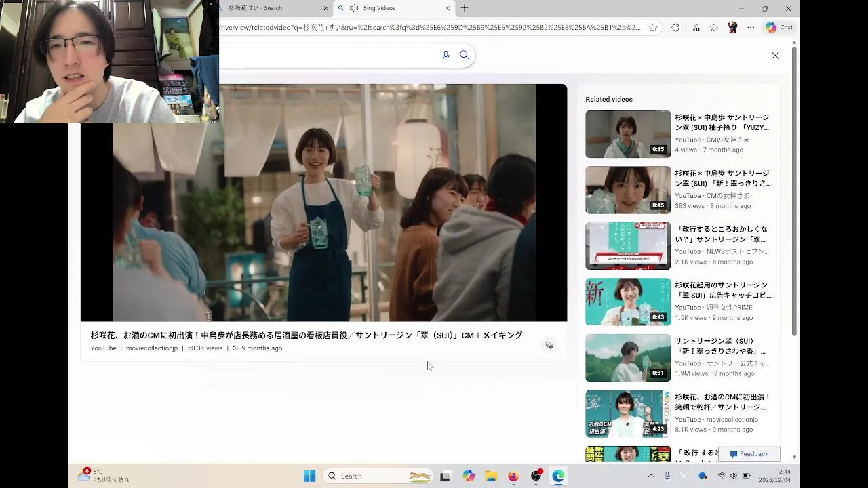868x488 pixels.
Task: Click the taskbar Search box
Action: [378, 476]
